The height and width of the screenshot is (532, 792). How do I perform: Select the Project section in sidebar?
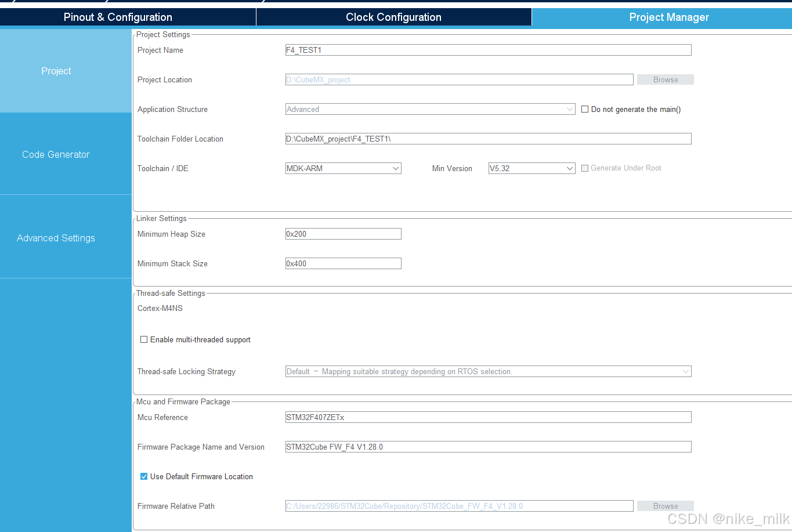[56, 70]
